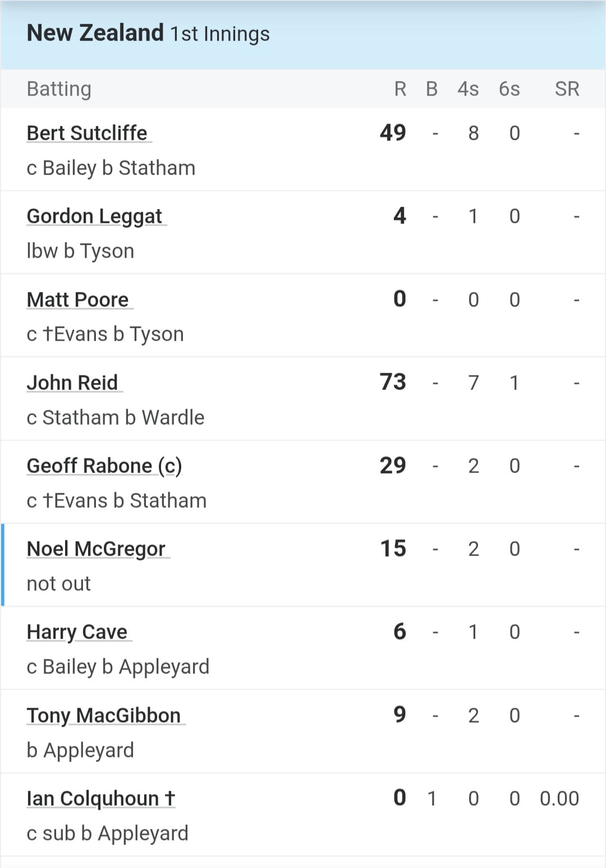Image resolution: width=606 pixels, height=868 pixels.
Task: Select the SR column header
Action: tap(567, 89)
